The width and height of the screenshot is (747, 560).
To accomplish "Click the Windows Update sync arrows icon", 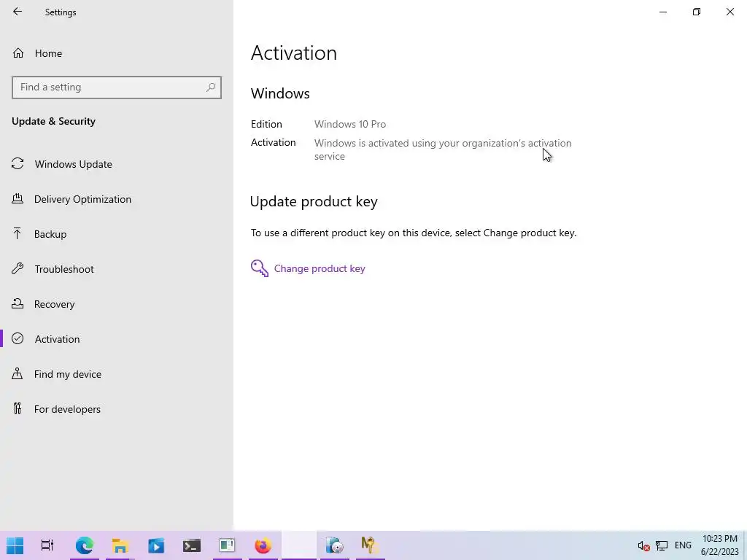I will pos(18,164).
